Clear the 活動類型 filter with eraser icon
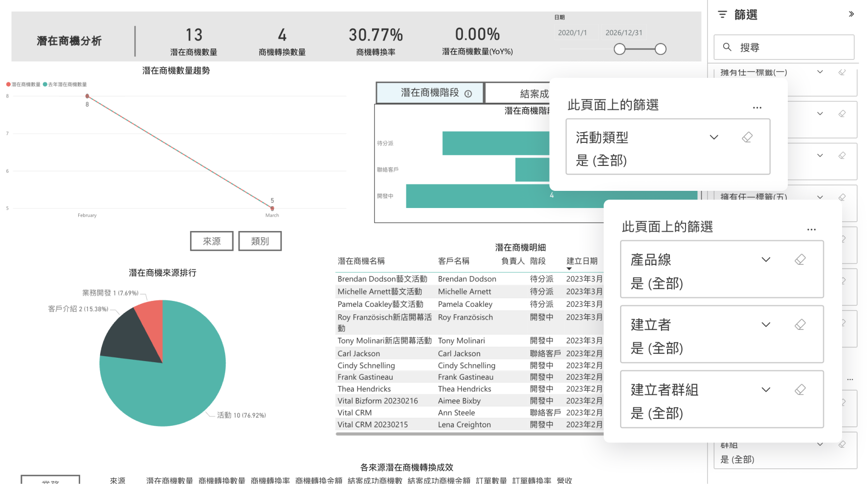Screen dimensions: 868x484 747,138
